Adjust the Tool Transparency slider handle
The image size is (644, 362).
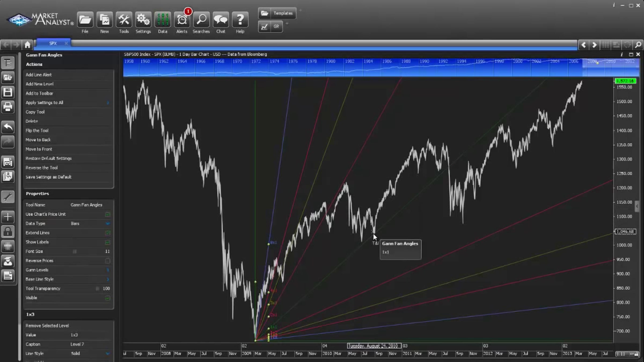(x=97, y=289)
